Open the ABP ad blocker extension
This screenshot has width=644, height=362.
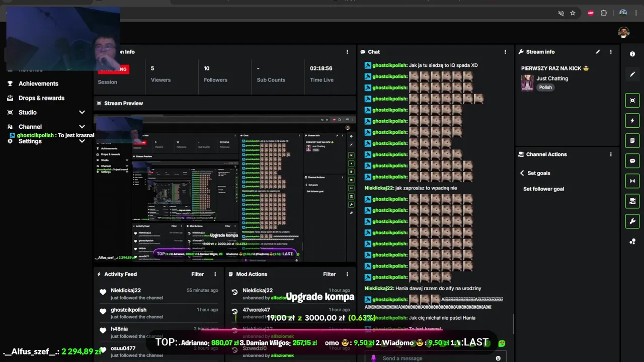(x=591, y=13)
